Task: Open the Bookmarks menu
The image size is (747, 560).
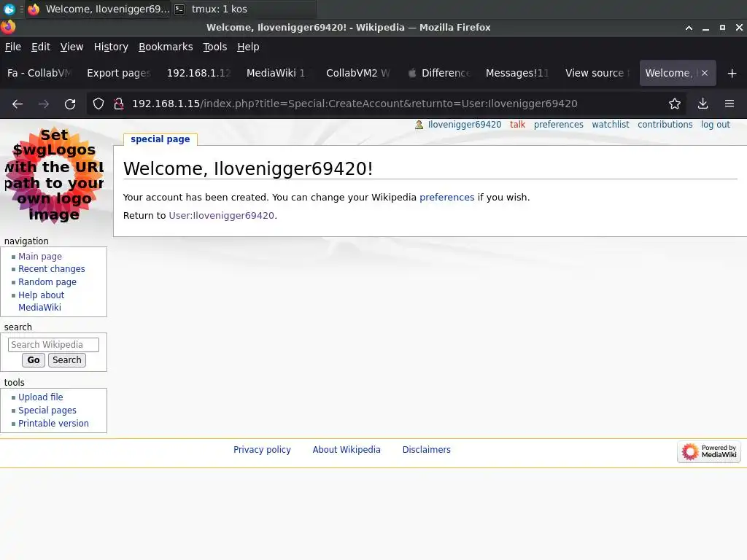Action: (x=166, y=47)
